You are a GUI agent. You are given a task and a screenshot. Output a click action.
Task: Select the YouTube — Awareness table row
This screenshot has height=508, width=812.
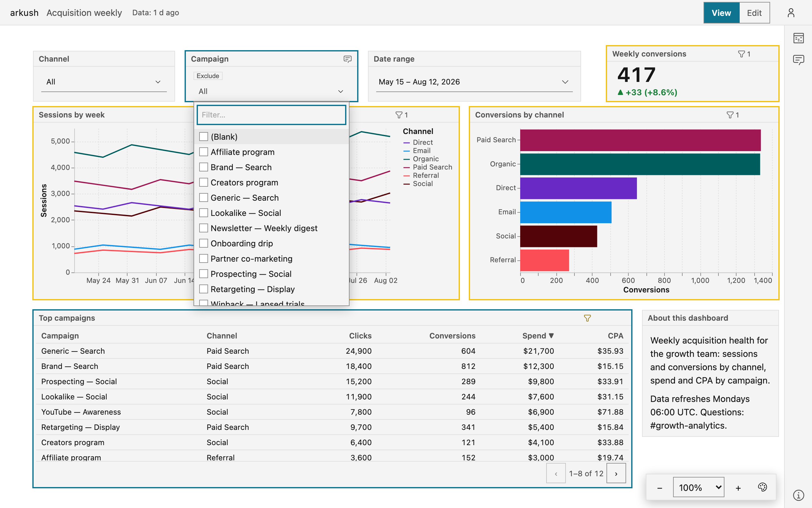[x=332, y=412]
